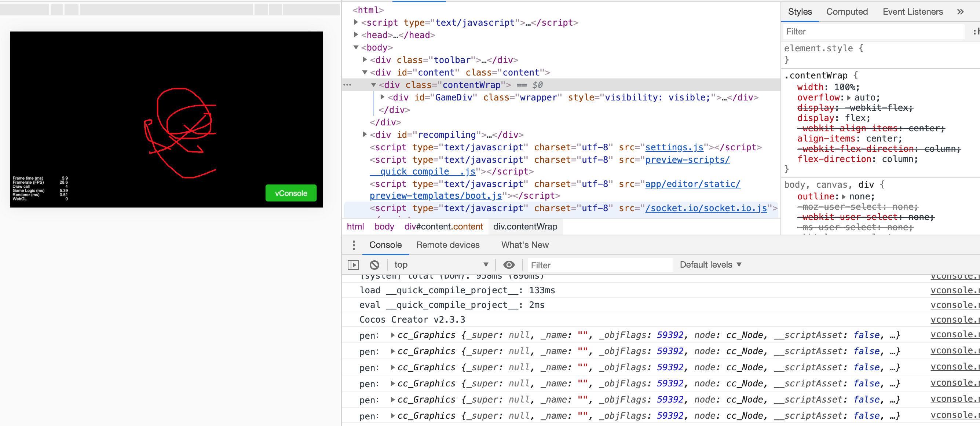Click the ellipsis beside the contentWrap element
Viewport: 980px width, 426px height.
pyautogui.click(x=347, y=85)
